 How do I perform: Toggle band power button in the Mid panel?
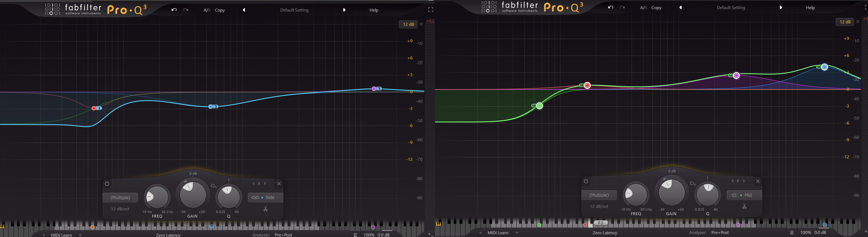tap(586, 181)
